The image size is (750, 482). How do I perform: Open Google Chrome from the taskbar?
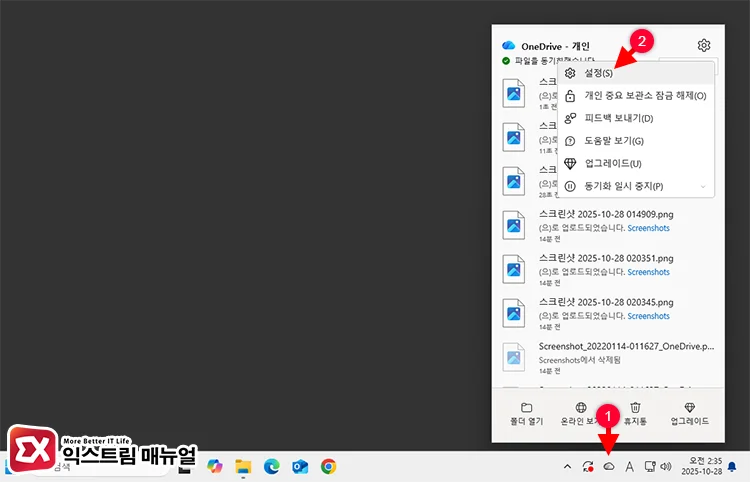(x=328, y=467)
